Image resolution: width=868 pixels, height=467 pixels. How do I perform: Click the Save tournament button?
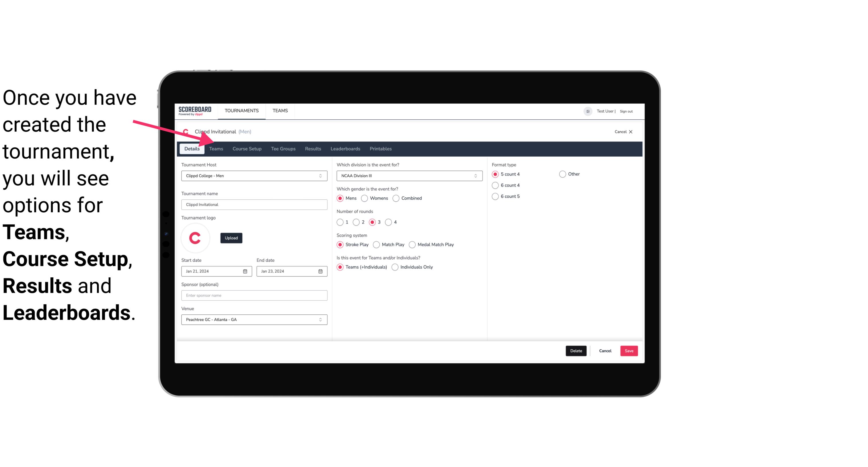pyautogui.click(x=629, y=351)
